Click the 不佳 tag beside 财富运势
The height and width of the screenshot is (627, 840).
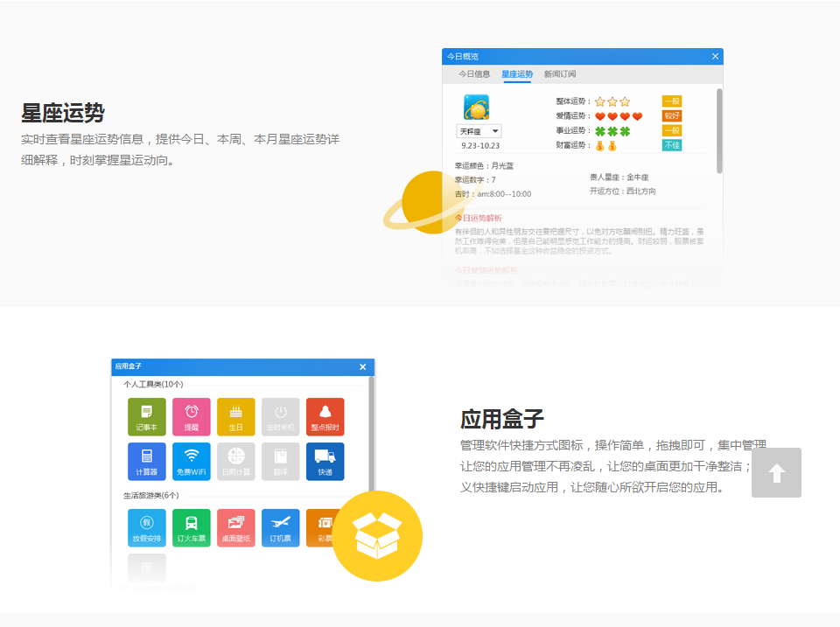point(672,145)
